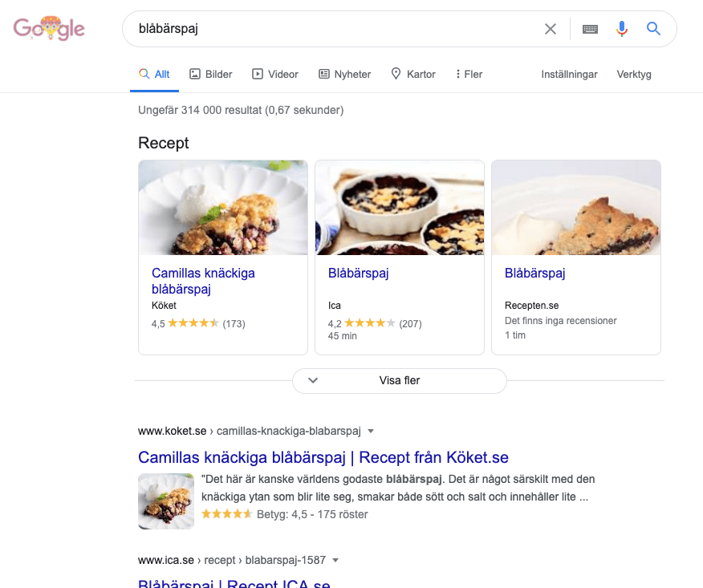Open the on-screen keyboard icon
Image resolution: width=703 pixels, height=588 pixels.
tap(590, 29)
